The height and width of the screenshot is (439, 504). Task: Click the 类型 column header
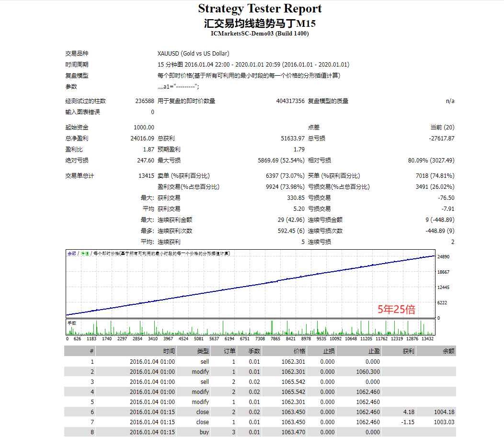point(194,351)
